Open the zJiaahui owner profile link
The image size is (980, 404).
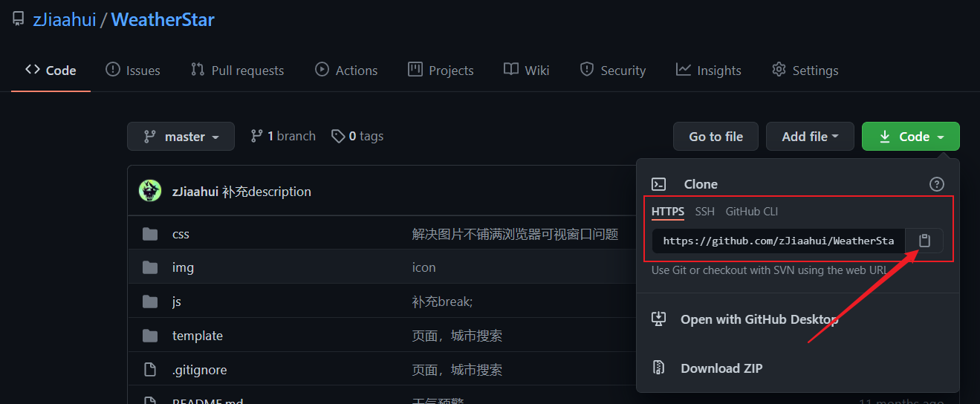tap(65, 20)
